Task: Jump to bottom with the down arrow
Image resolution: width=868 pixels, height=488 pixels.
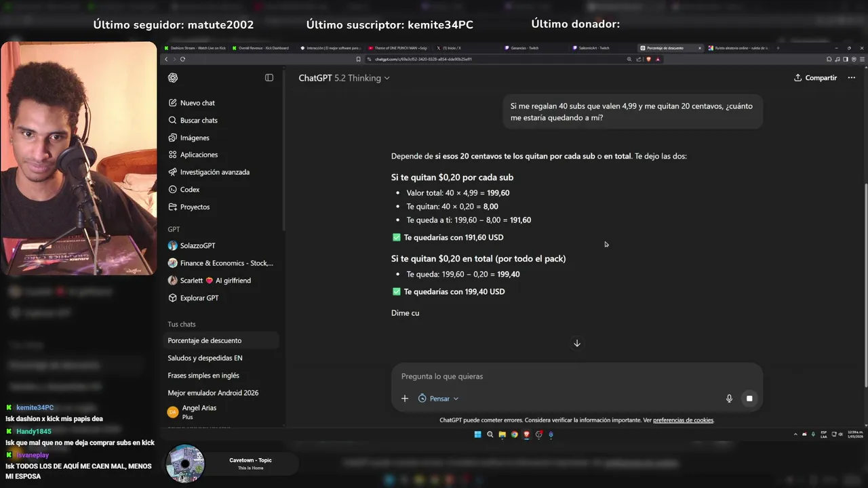Action: coord(577,344)
